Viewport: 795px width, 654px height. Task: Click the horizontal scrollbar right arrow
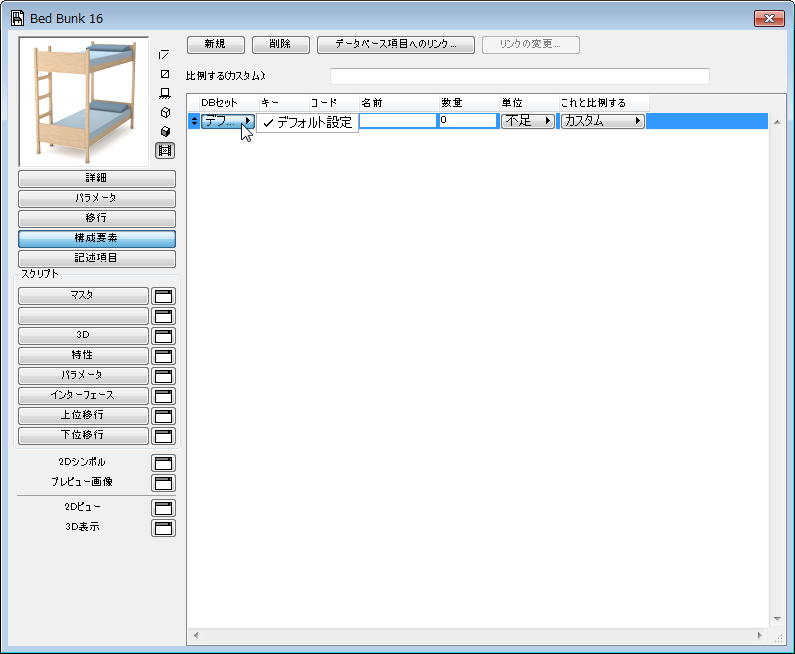pos(760,635)
